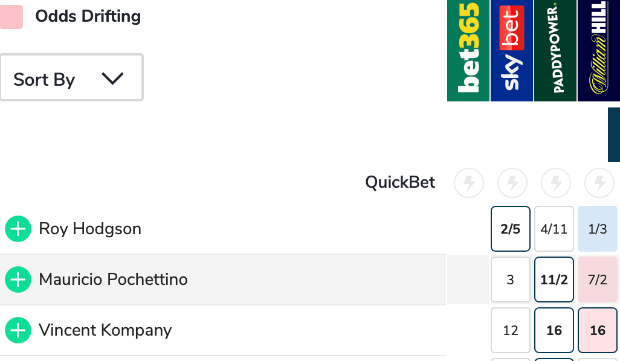620x361 pixels.
Task: Select Mauricio Pochettino 11/2 odds
Action: coord(554,280)
